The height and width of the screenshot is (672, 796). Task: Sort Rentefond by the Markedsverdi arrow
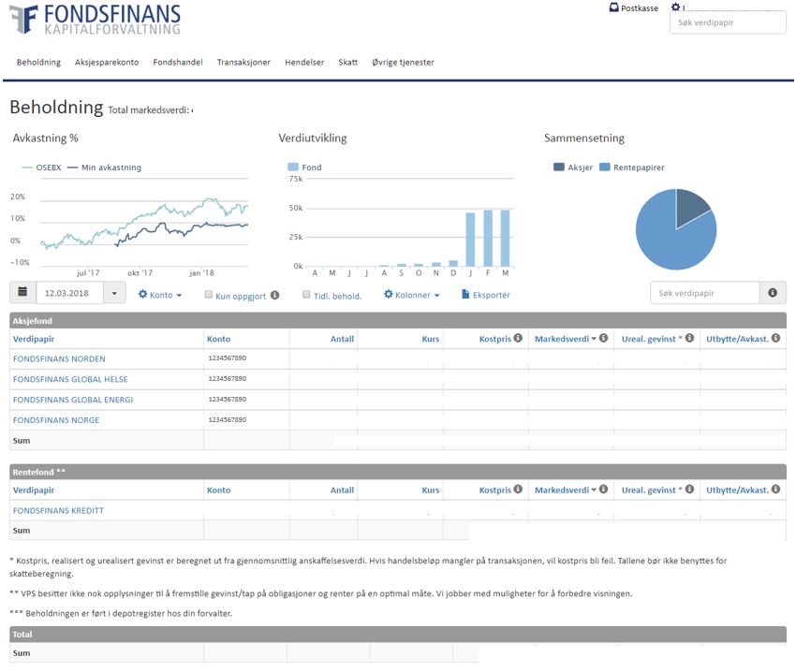pos(594,489)
